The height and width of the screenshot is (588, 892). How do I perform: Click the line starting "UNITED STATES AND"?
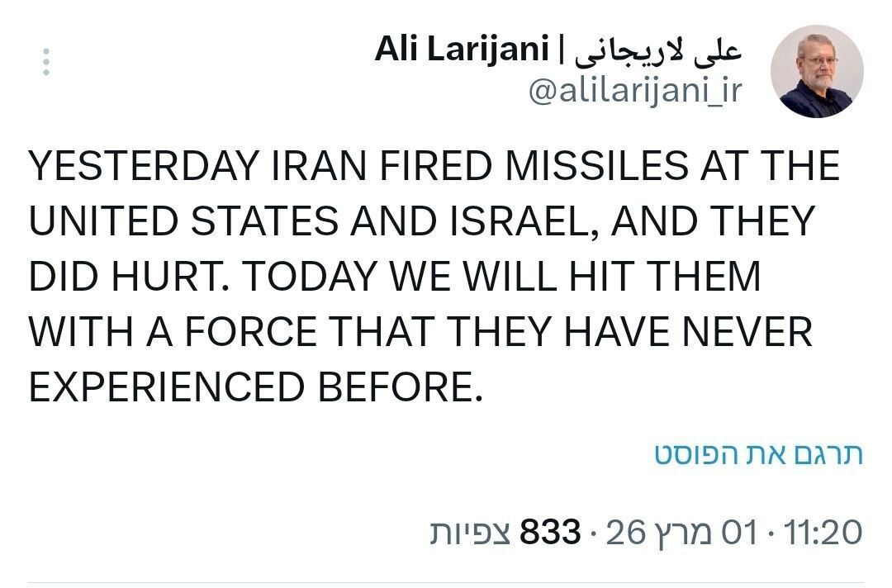pos(421,221)
